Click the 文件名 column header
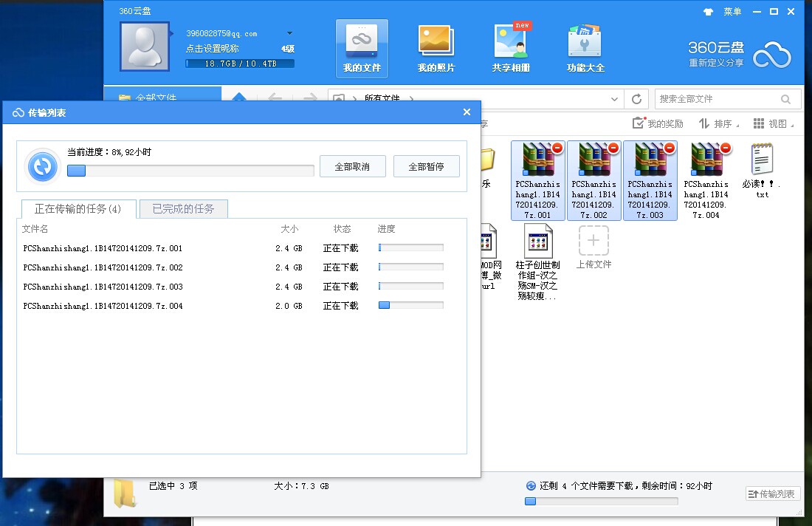Viewport: 812px width, 526px height. point(35,228)
